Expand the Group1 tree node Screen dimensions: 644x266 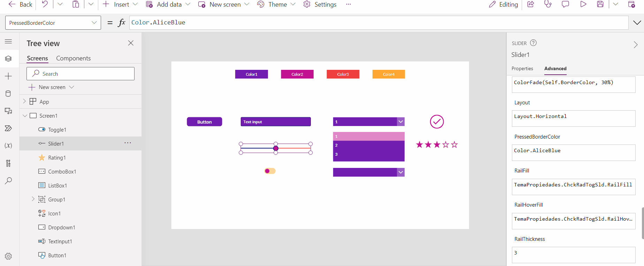(x=33, y=199)
